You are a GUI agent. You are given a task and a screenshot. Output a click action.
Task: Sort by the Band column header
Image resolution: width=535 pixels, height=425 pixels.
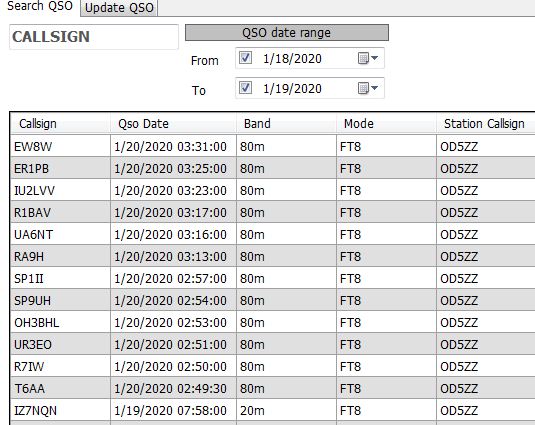[x=286, y=124]
